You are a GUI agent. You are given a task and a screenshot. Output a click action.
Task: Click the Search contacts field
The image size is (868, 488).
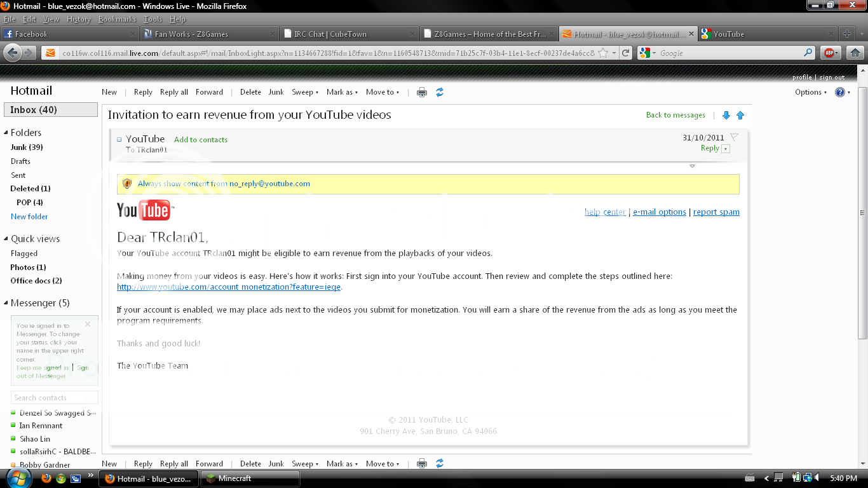pos(55,398)
